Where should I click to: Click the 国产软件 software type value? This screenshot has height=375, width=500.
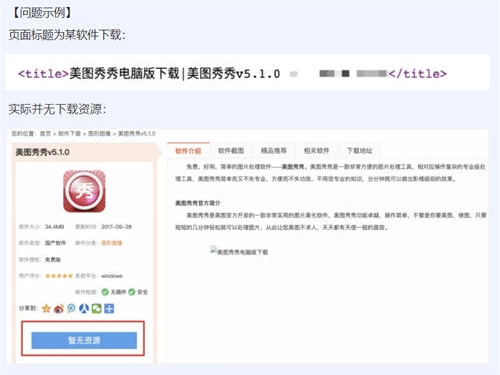click(55, 243)
